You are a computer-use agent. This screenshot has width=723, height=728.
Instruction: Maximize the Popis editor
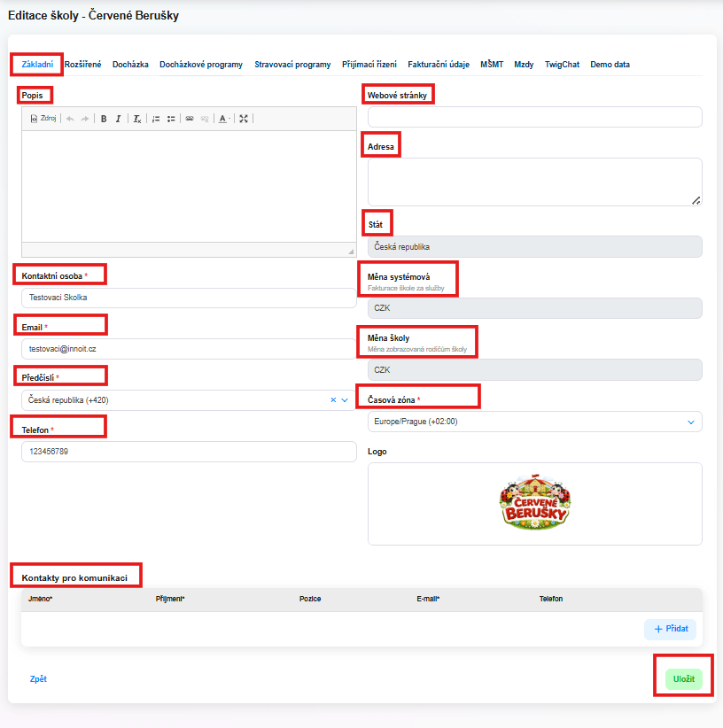tap(244, 119)
